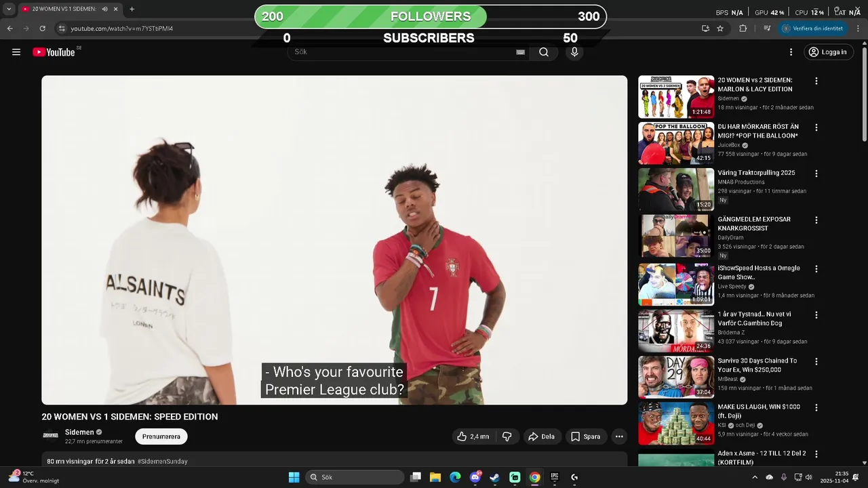
Task: Dislike the video
Action: 507,436
